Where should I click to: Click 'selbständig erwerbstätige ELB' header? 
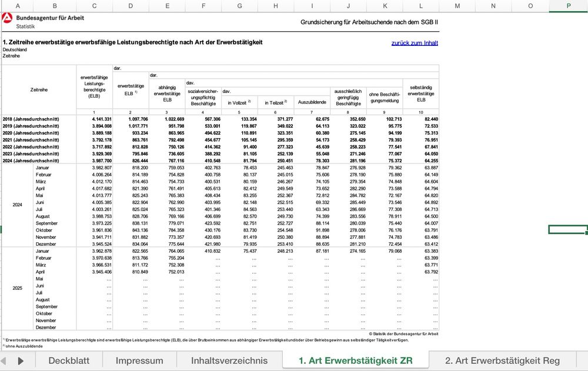point(421,93)
